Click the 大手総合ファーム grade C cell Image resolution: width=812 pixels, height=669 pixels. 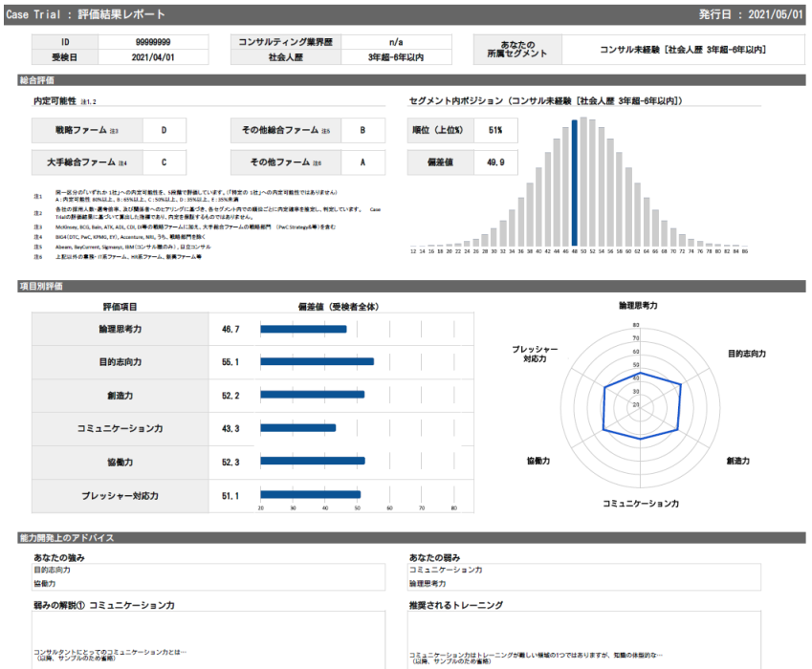(x=164, y=162)
